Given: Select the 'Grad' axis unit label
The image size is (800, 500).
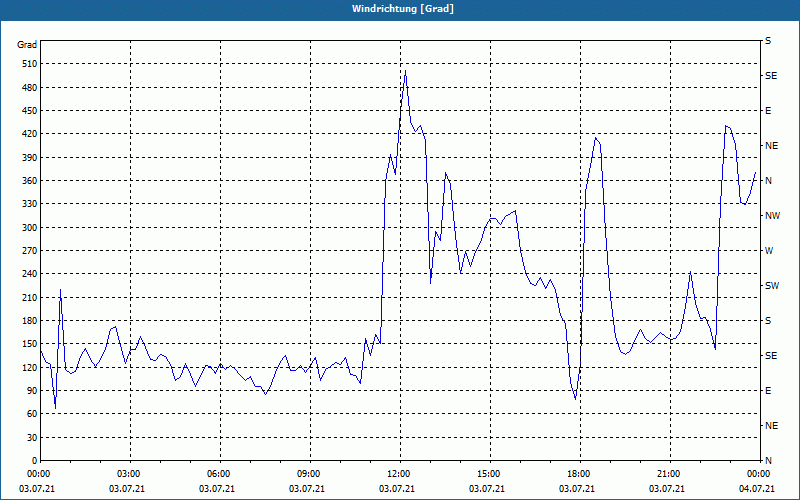Looking at the screenshot, I should pos(27,45).
